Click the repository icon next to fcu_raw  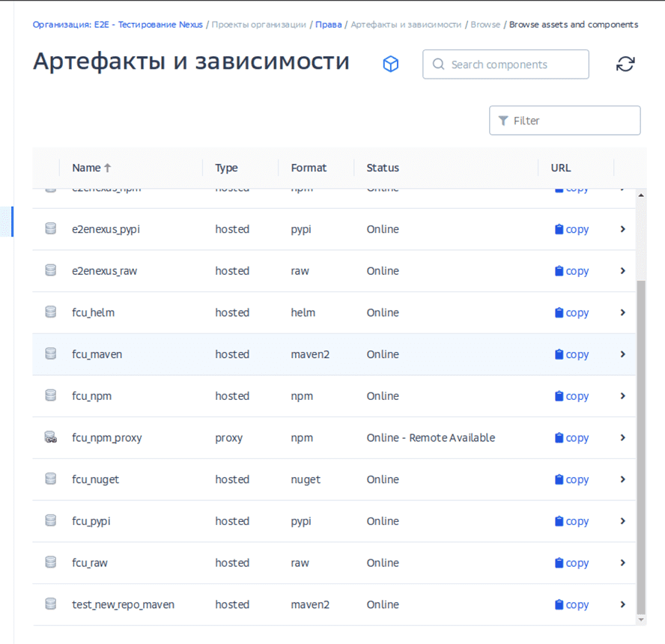(51, 562)
